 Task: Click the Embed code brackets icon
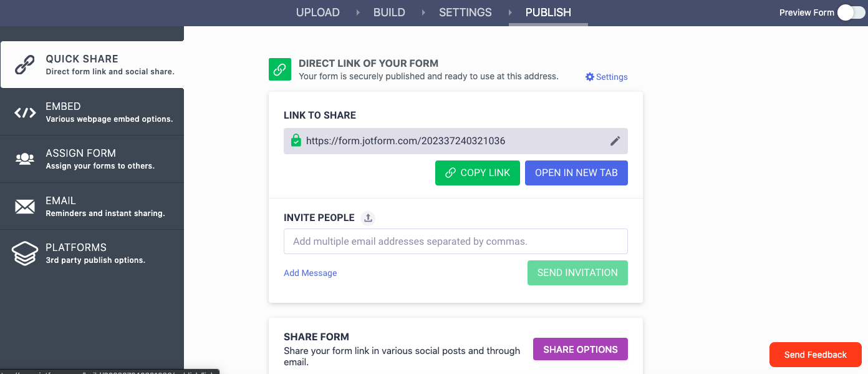[x=25, y=112]
